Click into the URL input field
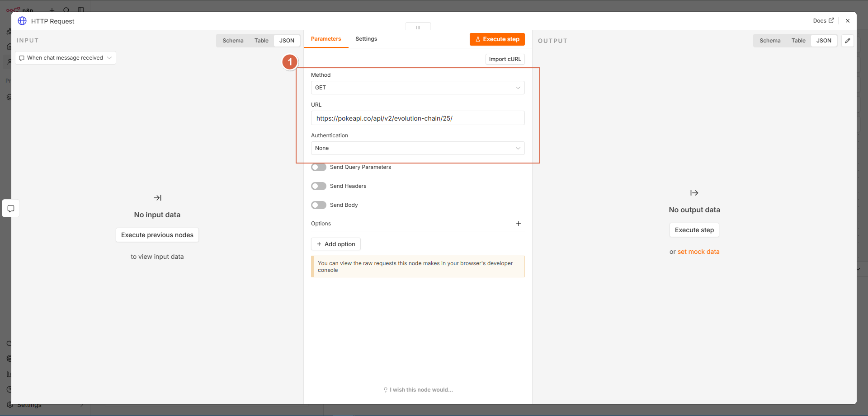The width and height of the screenshot is (868, 416). (x=418, y=118)
